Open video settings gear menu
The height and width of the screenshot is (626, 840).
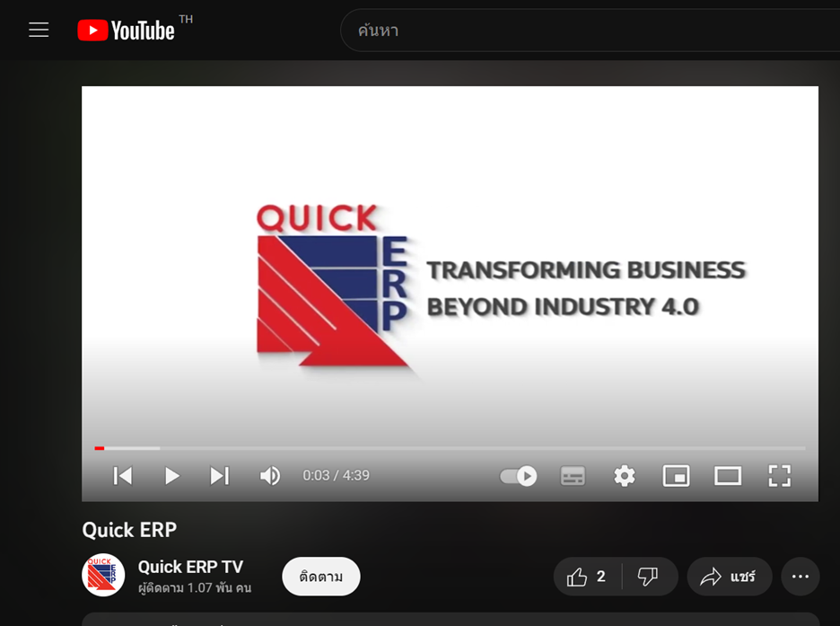point(625,475)
